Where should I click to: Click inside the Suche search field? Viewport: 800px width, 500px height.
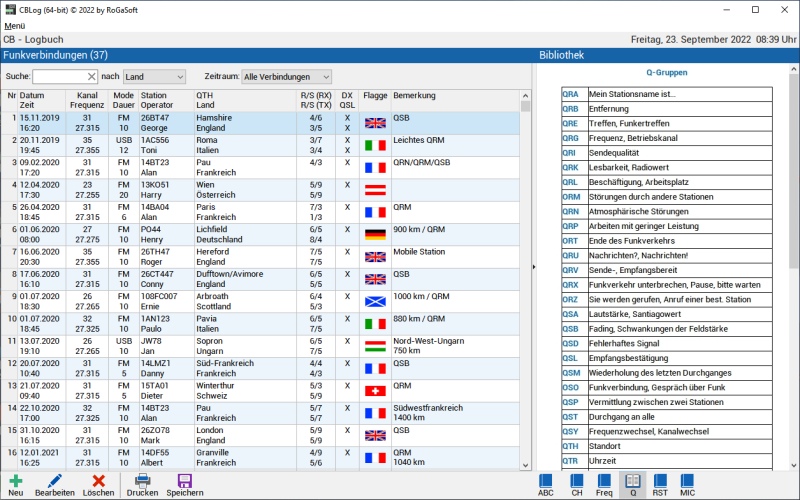tap(59, 76)
